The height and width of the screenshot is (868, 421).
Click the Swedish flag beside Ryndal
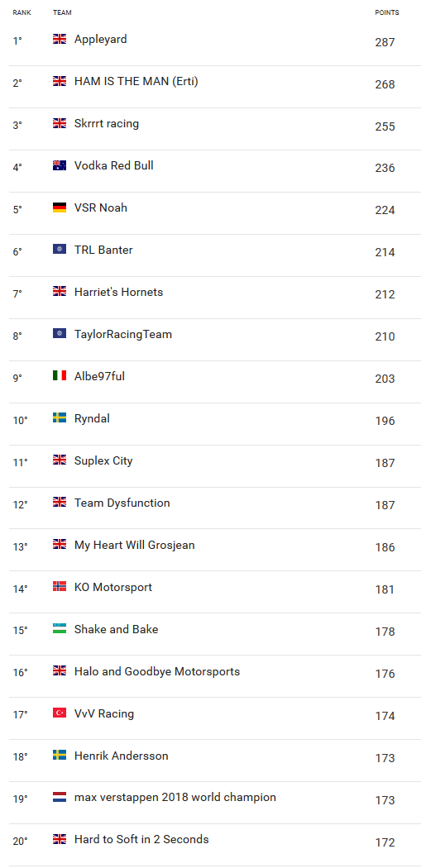[x=60, y=418]
